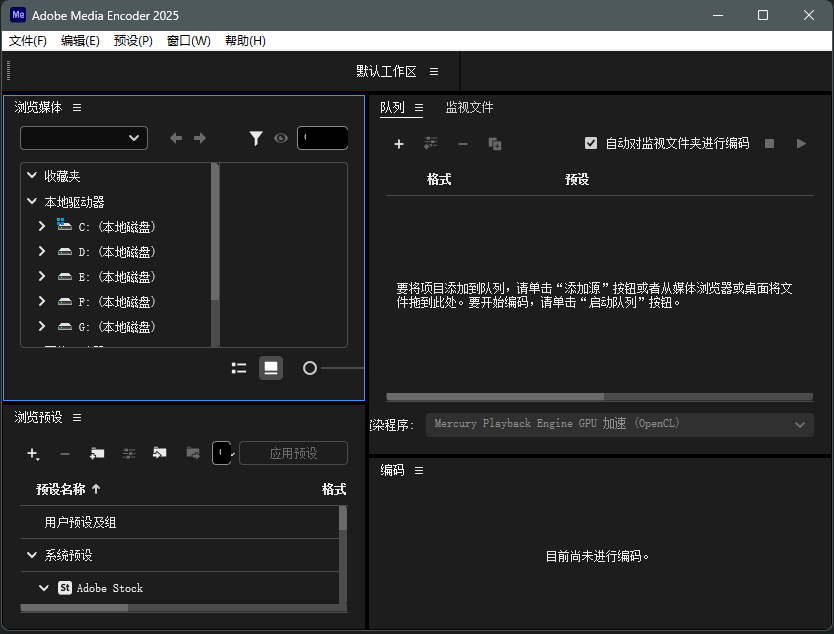834x634 pixels.
Task: Collapse the 收藏夹 tree item
Action: pos(31,175)
